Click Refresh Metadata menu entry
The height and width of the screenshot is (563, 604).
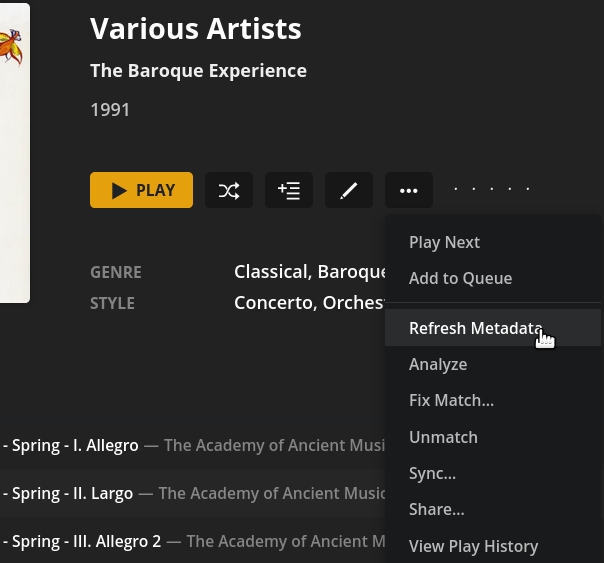(475, 328)
